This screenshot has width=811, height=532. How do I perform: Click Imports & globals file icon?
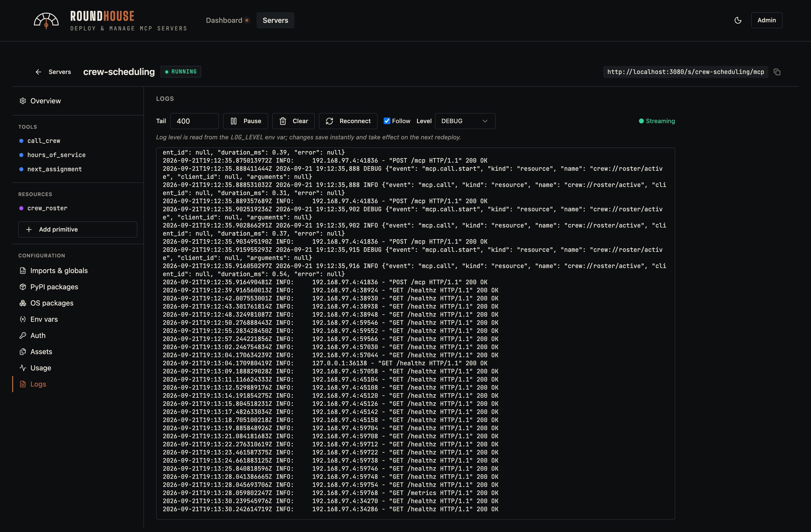(x=23, y=271)
